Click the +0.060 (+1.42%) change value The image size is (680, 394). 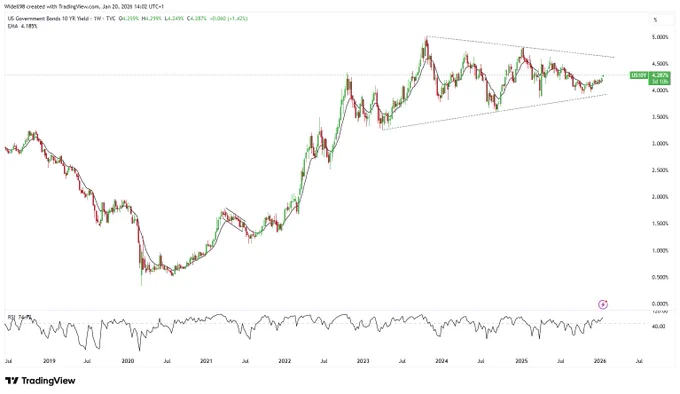(228, 19)
